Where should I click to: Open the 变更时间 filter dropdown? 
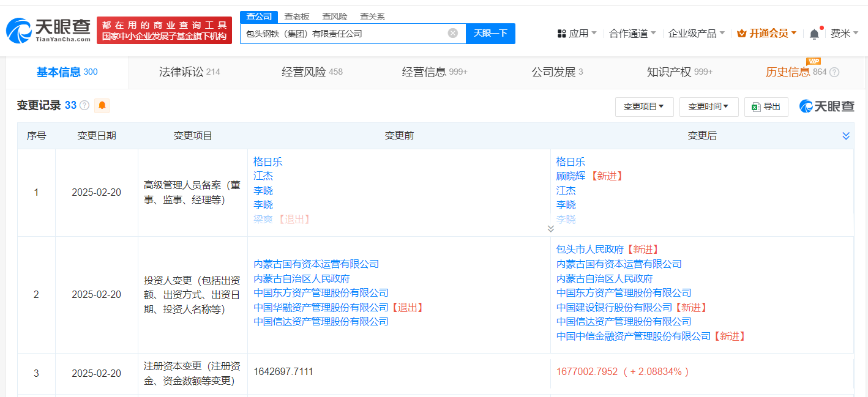coord(709,106)
